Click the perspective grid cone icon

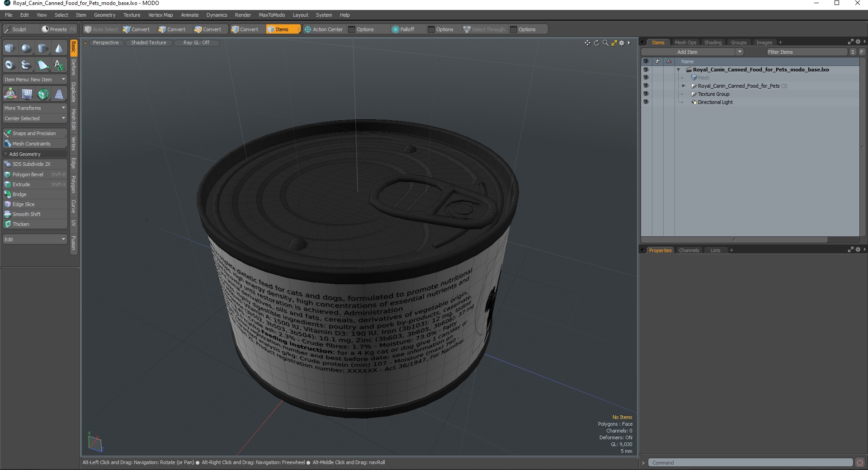point(59,94)
